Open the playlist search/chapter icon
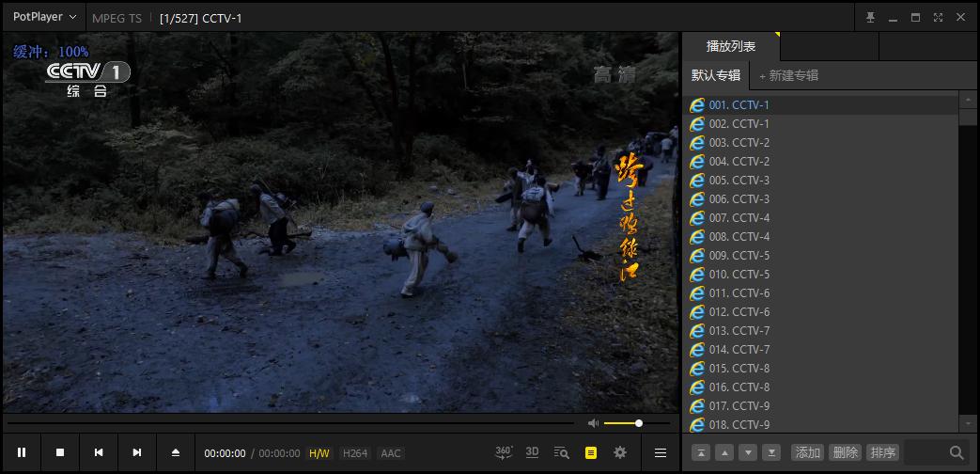The width and height of the screenshot is (980, 474). (562, 452)
